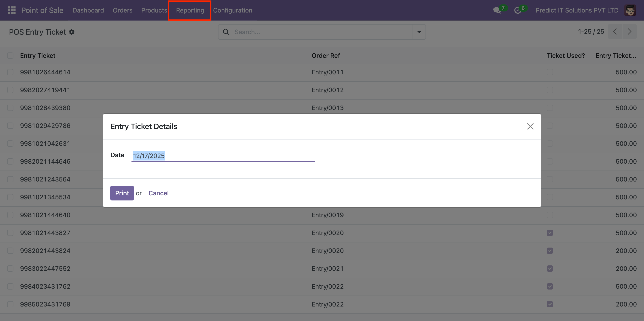Open the activities clock icon

(517, 10)
